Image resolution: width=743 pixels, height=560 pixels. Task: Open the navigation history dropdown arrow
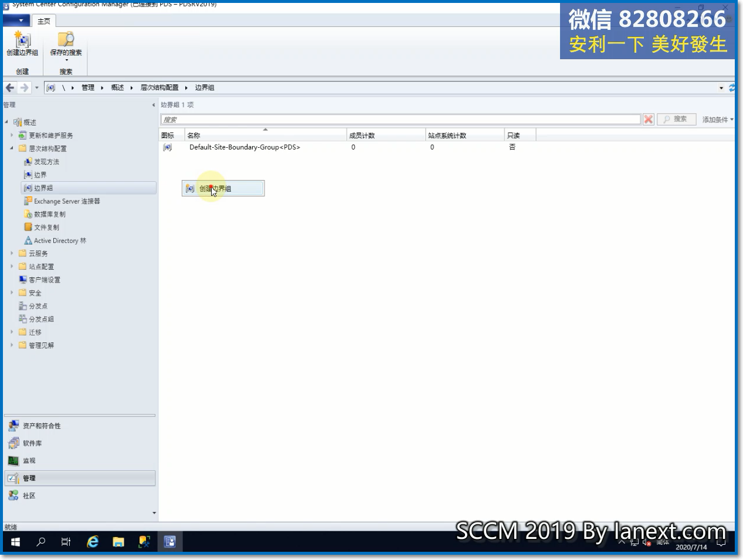(36, 88)
